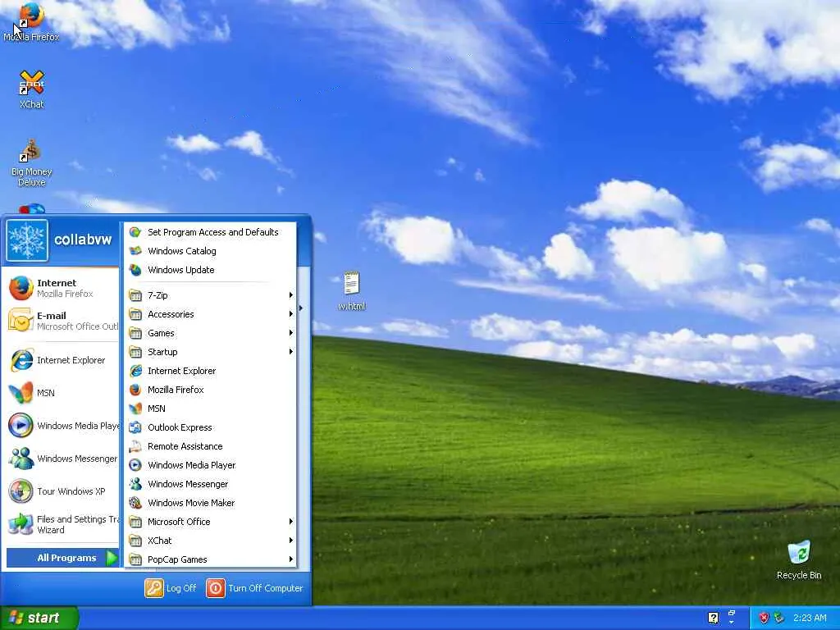Open Files and Settings Transfer Wizard
Image resolution: width=840 pixels, height=630 pixels.
coord(63,524)
